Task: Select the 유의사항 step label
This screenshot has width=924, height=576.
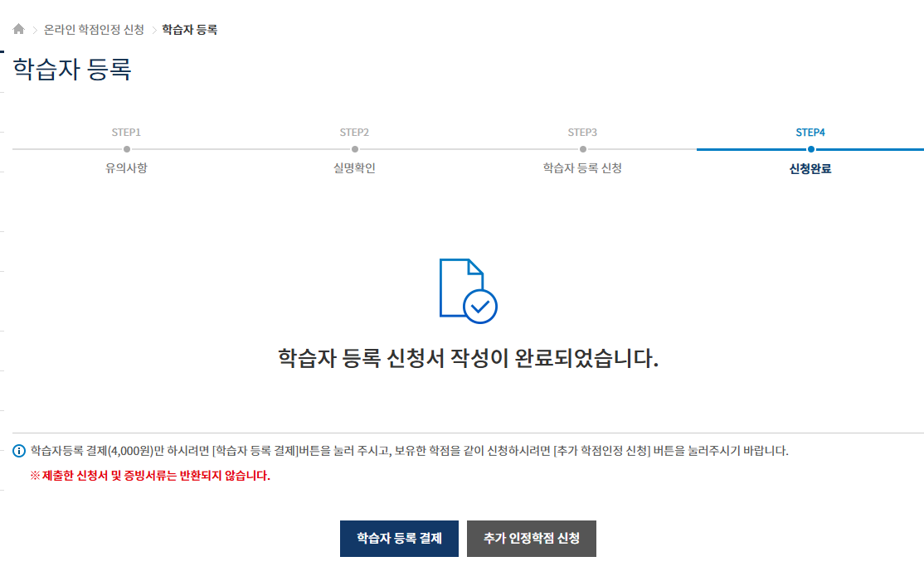Action: tap(124, 167)
